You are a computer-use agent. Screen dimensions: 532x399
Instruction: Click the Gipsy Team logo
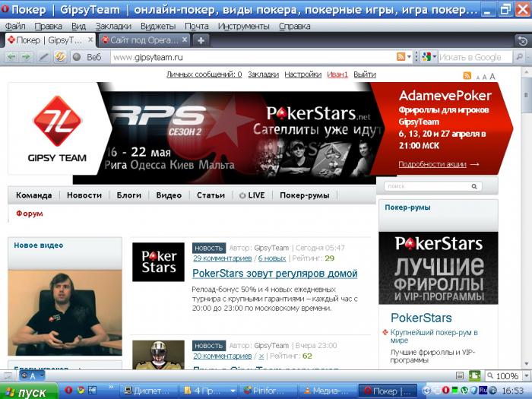[x=57, y=128]
